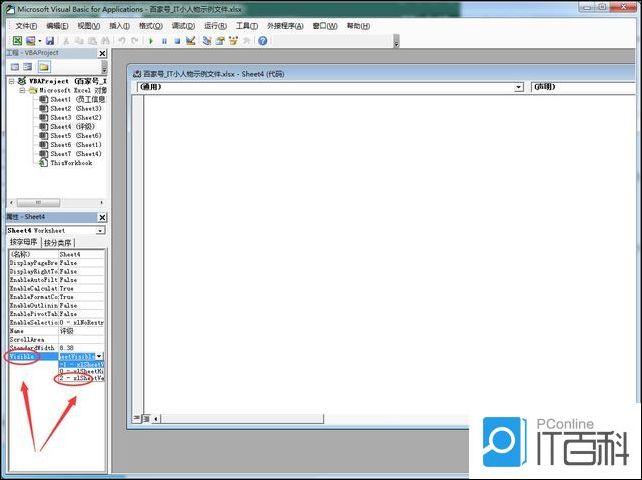This screenshot has height=480, width=642.
Task: Open the 调试(D) menu
Action: tap(183, 26)
